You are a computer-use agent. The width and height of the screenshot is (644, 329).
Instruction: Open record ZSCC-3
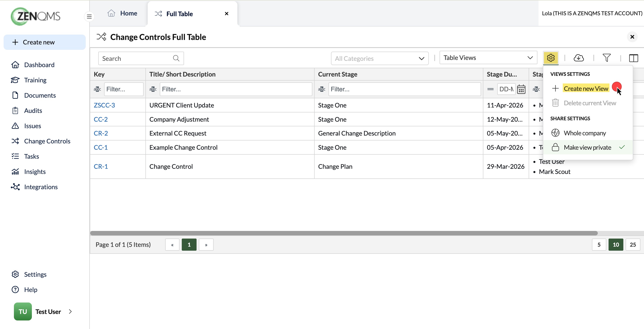(104, 105)
